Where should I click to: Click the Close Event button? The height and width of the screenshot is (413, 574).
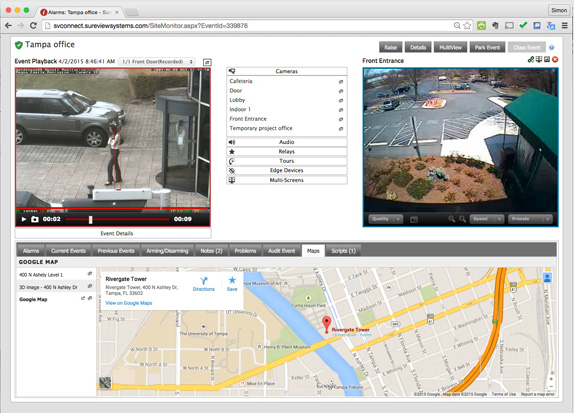(x=526, y=47)
